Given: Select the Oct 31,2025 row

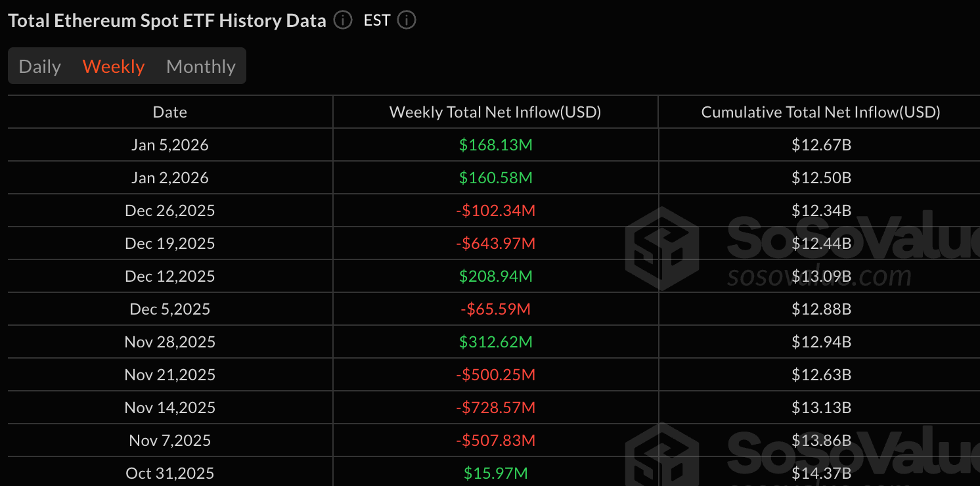Looking at the screenshot, I should tap(169, 473).
